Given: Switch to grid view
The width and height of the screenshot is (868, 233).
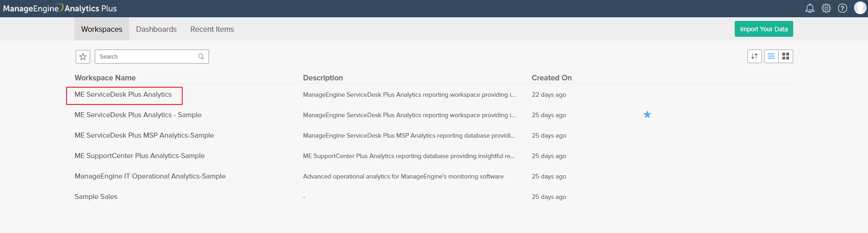Looking at the screenshot, I should (x=786, y=56).
